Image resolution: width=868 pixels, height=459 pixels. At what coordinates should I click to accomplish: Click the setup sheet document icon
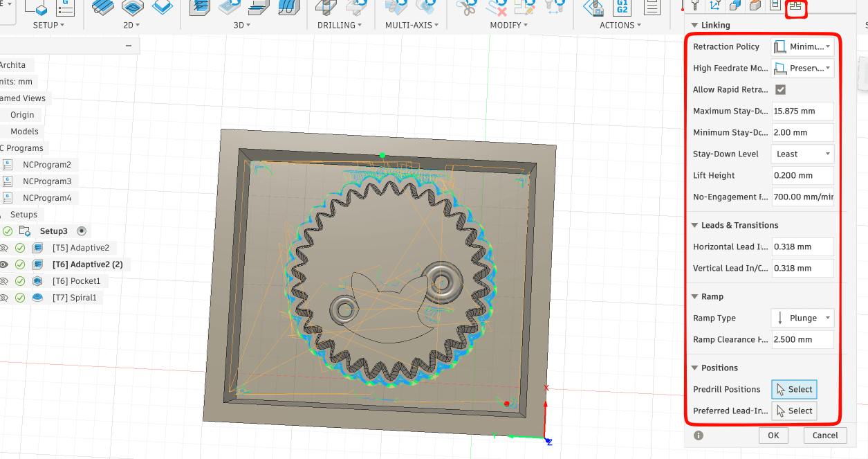tap(652, 7)
